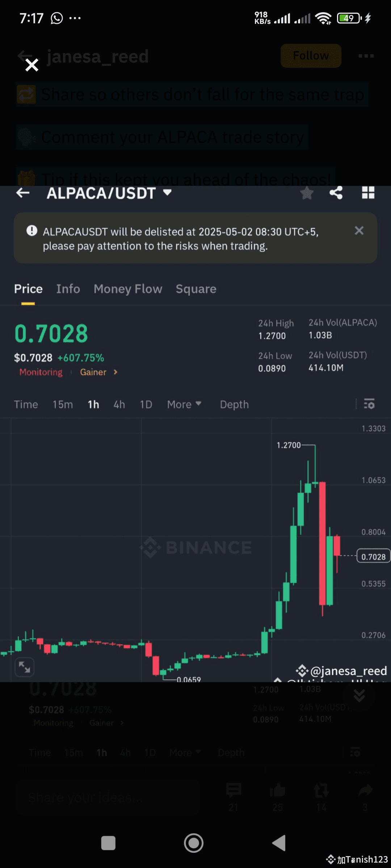
Task: Open chart indicator settings icon
Action: click(x=369, y=404)
